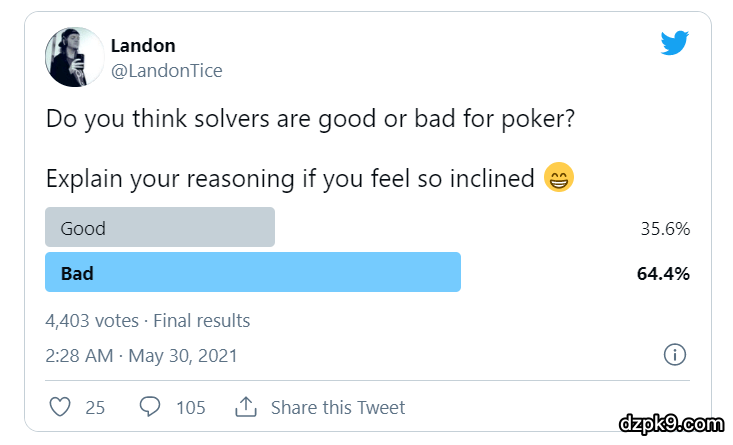The width and height of the screenshot is (733, 445).
Task: Click the Share this Tweet label
Action: coord(338,407)
